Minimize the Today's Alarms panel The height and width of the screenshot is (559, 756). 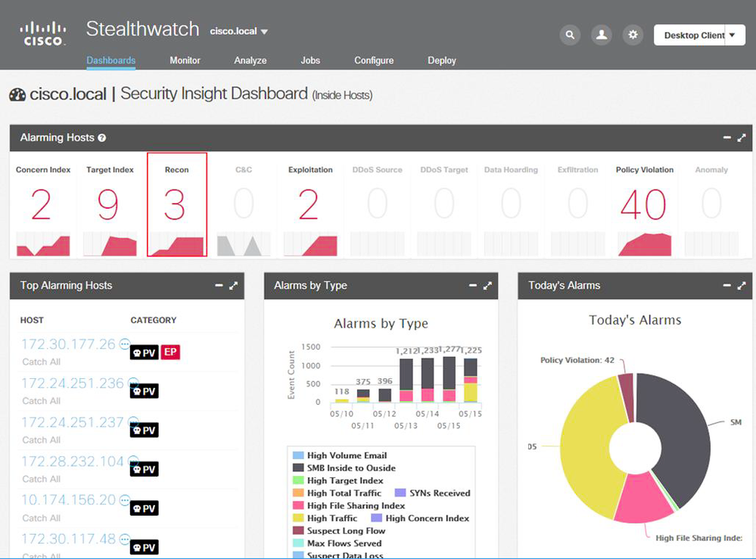[726, 285]
